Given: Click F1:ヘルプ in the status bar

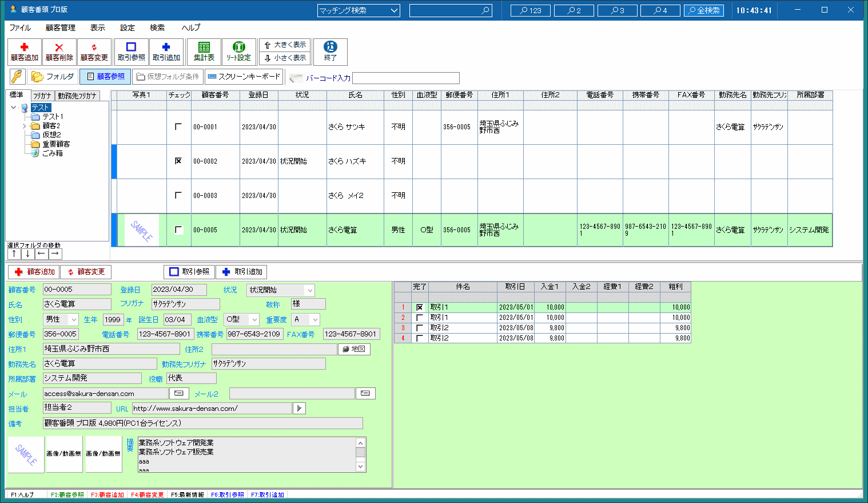Looking at the screenshot, I should 22,495.
